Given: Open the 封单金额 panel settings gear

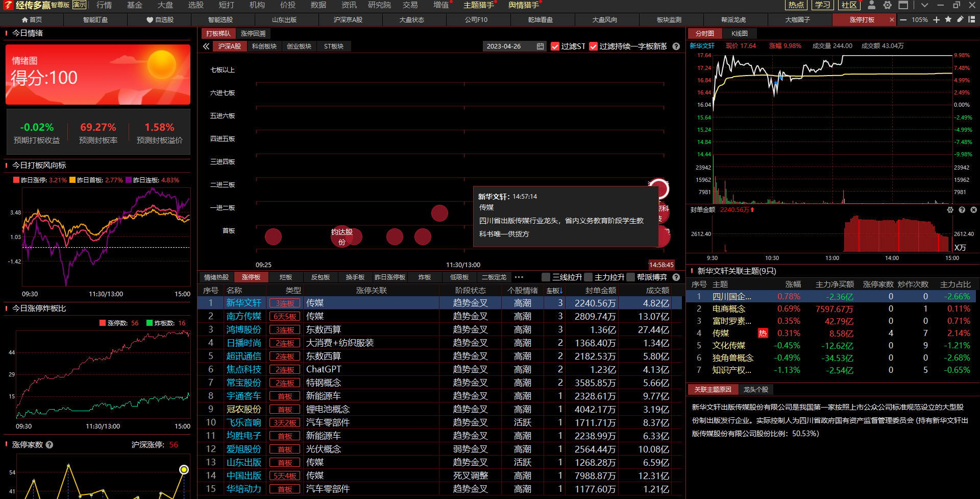Looking at the screenshot, I should [x=950, y=210].
